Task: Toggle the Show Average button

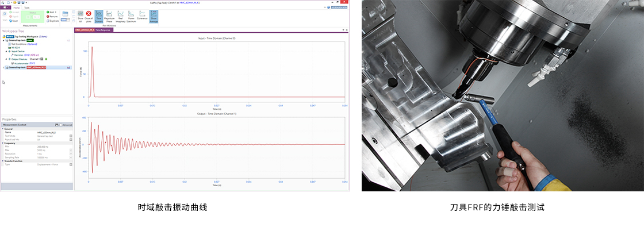Action: [154, 16]
